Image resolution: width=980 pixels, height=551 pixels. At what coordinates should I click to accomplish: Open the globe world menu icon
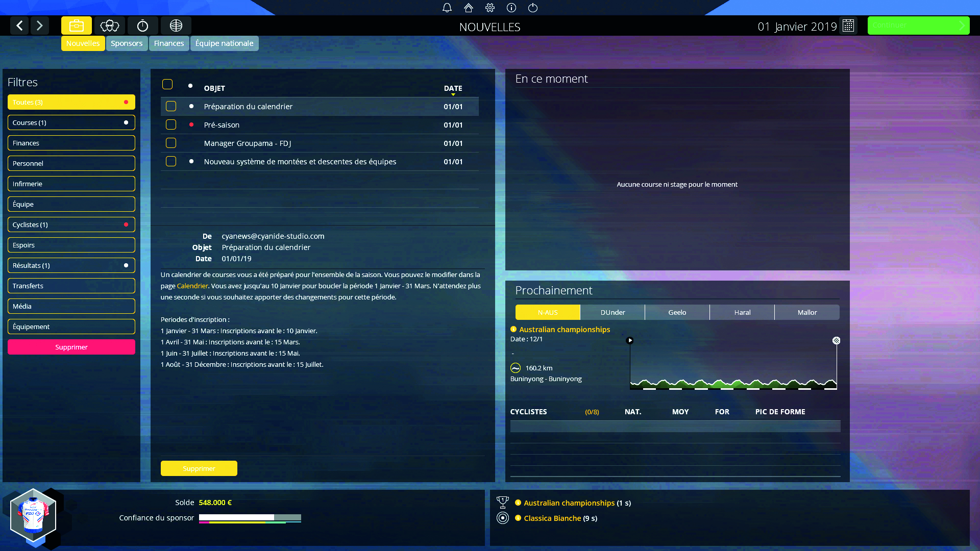point(176,26)
